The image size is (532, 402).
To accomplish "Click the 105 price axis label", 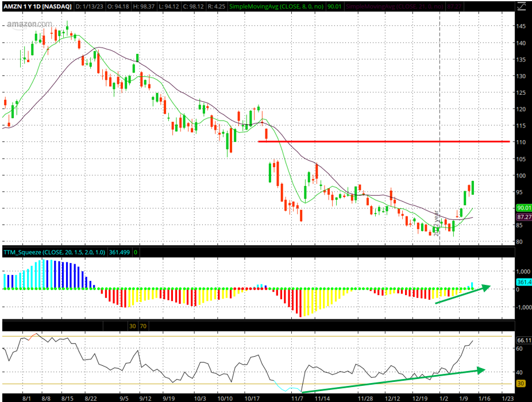I will (521, 159).
